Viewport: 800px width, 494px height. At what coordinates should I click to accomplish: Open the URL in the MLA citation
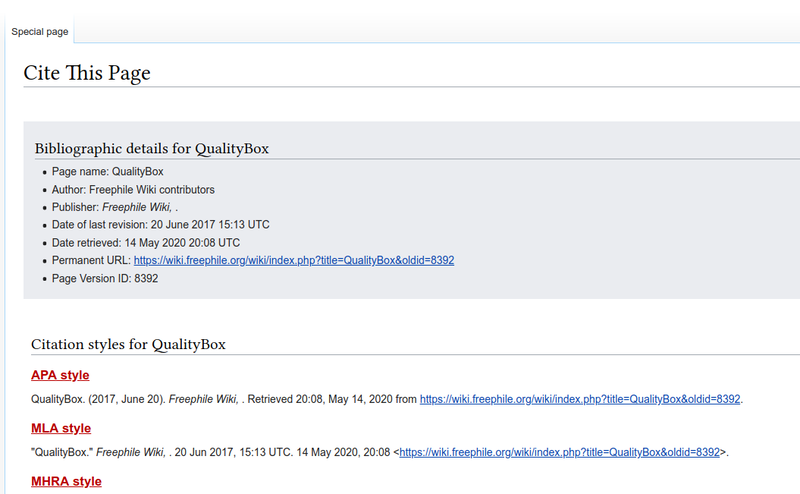click(x=560, y=452)
